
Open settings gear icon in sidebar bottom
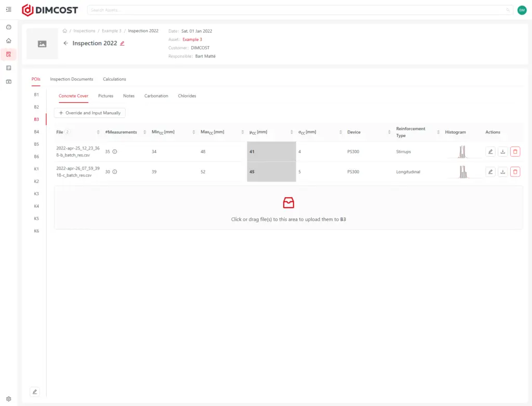tap(8, 399)
